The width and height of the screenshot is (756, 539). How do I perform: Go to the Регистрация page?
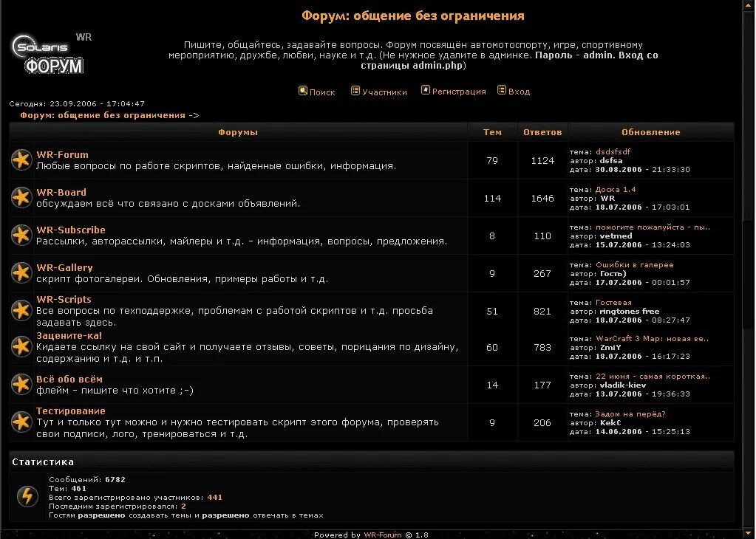point(459,92)
